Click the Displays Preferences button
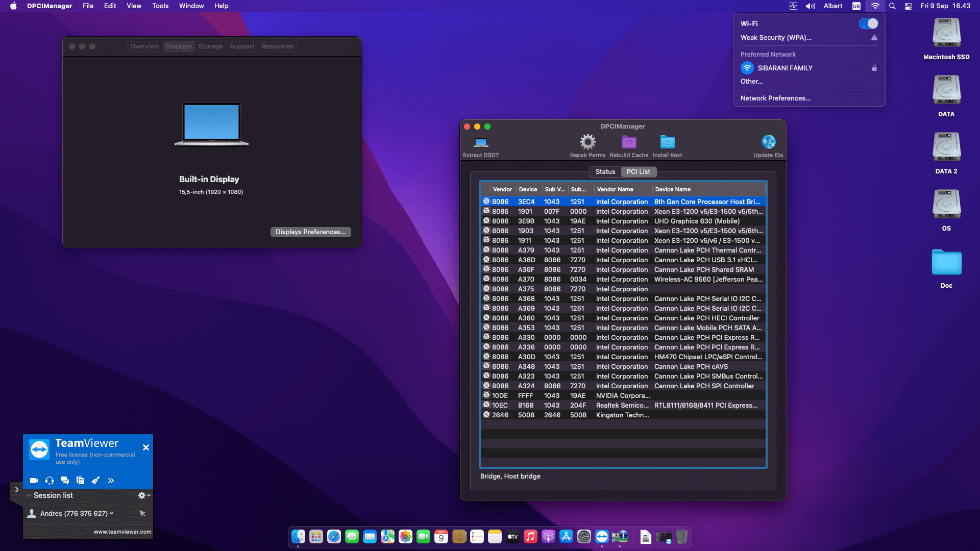The image size is (980, 551). 310,232
